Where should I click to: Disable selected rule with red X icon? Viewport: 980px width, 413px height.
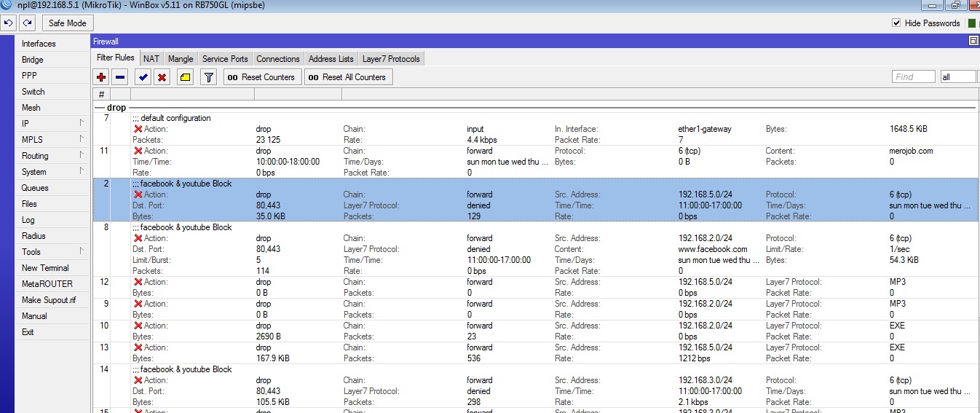(x=162, y=77)
